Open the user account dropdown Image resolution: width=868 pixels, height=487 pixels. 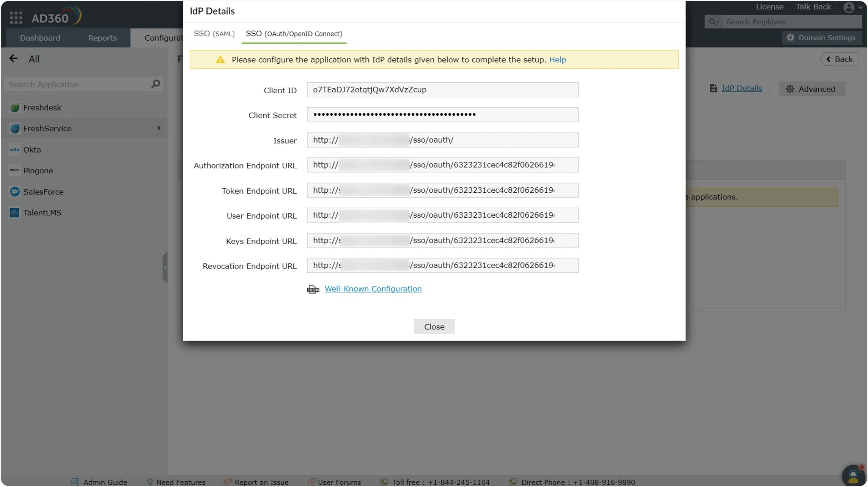[852, 7]
